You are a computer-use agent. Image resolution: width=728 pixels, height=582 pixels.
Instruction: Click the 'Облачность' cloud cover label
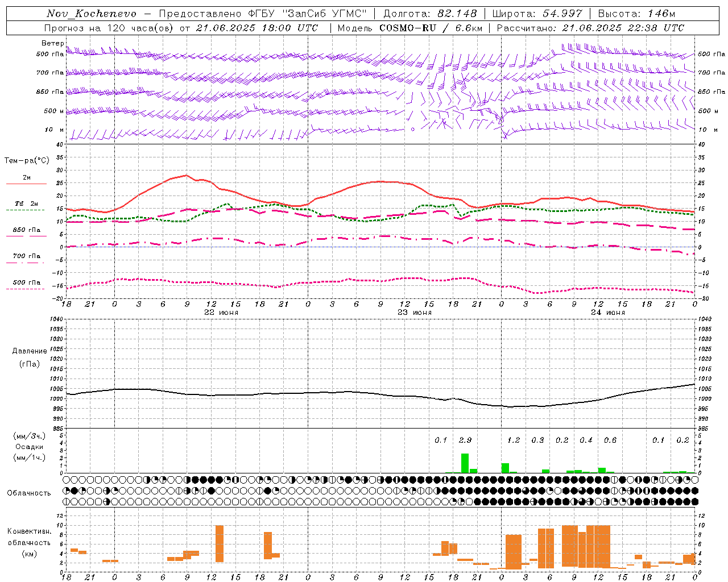click(29, 493)
